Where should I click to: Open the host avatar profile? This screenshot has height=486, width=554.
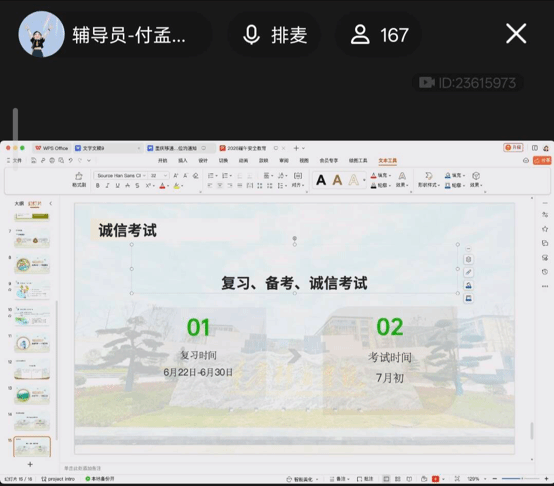tap(41, 34)
